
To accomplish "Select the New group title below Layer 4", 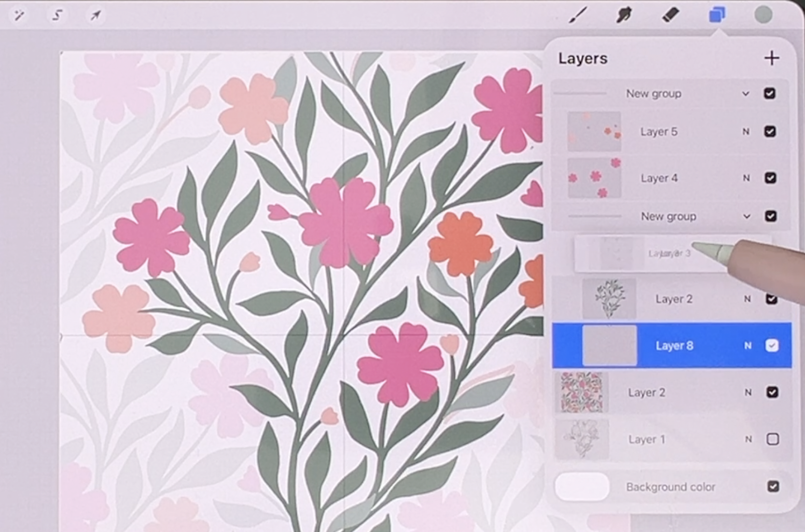I will pos(668,216).
